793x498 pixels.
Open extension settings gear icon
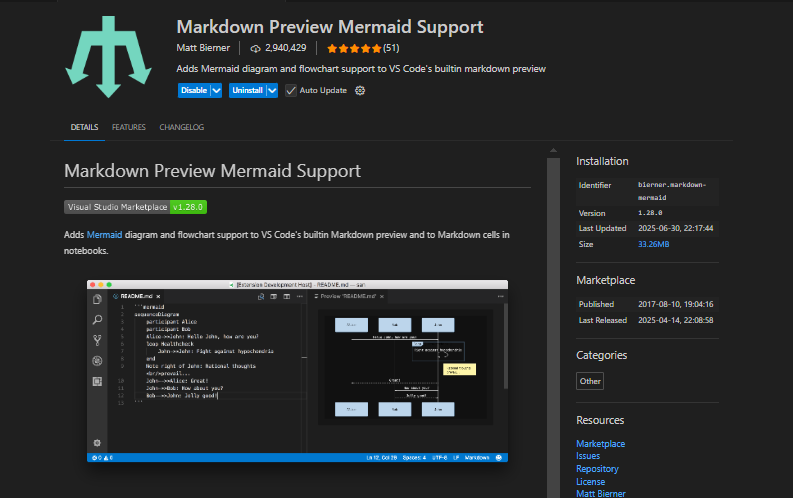360,90
